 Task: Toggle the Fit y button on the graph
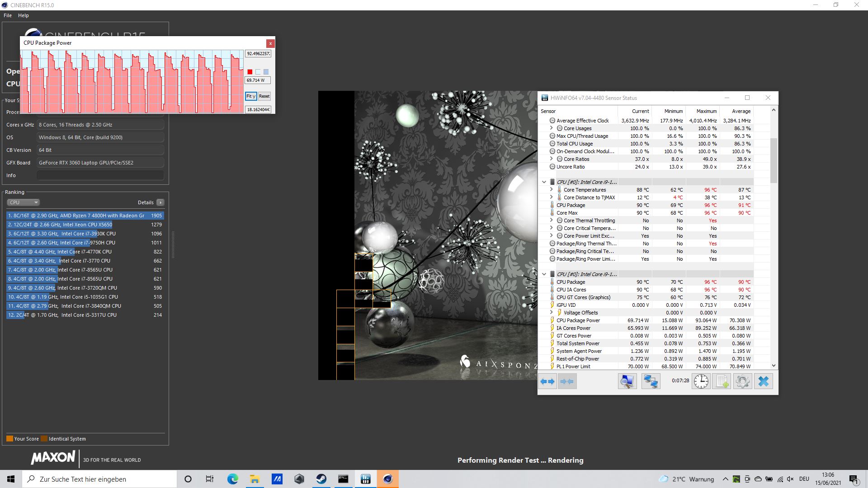point(251,96)
